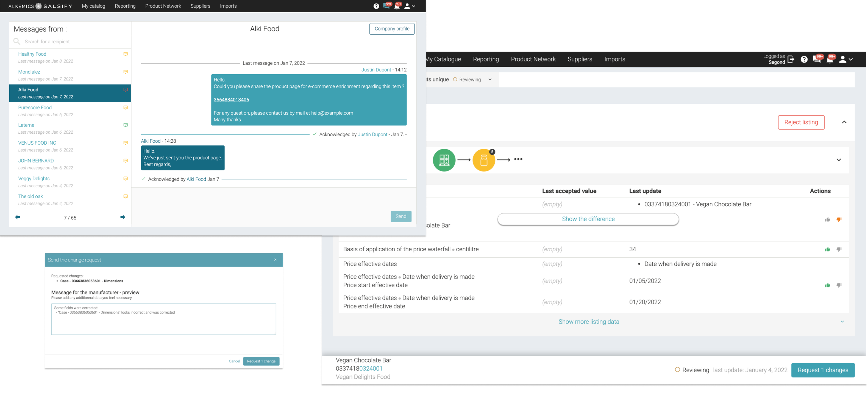Open Suppliers in messages window nav
Screen dimensions: 868x405
click(200, 6)
